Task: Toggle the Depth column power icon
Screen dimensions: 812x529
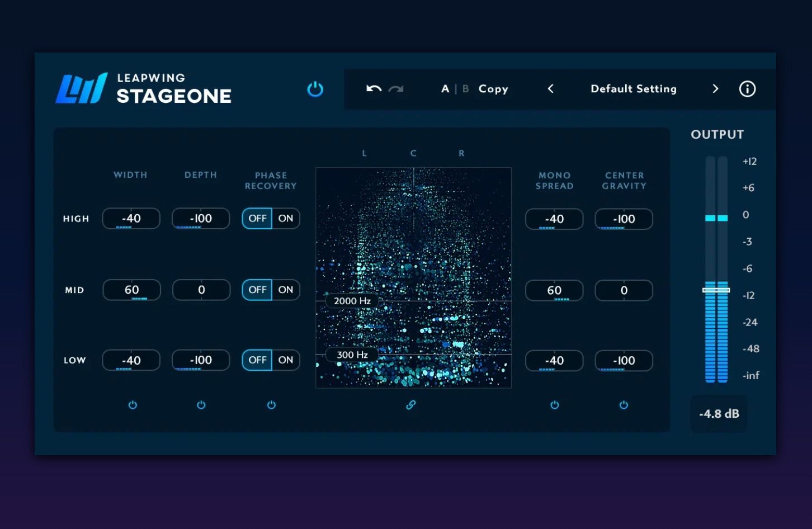Action: click(201, 405)
